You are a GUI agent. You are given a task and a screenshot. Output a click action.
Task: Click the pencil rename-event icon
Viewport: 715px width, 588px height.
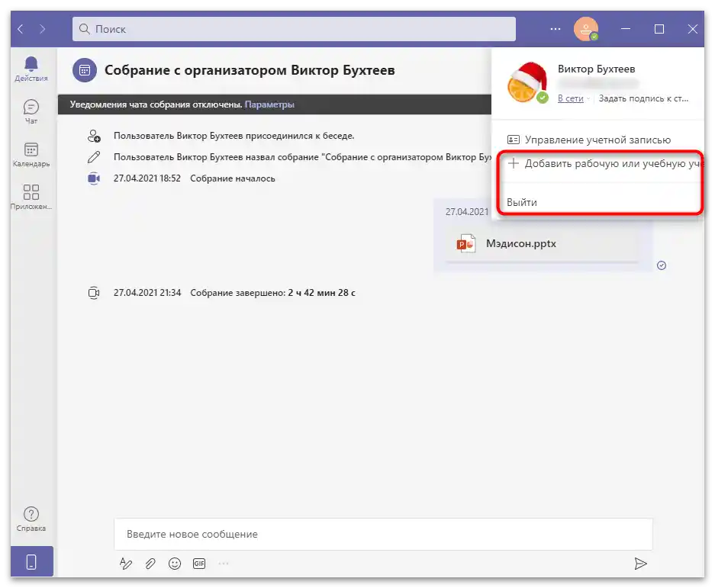pos(94,157)
